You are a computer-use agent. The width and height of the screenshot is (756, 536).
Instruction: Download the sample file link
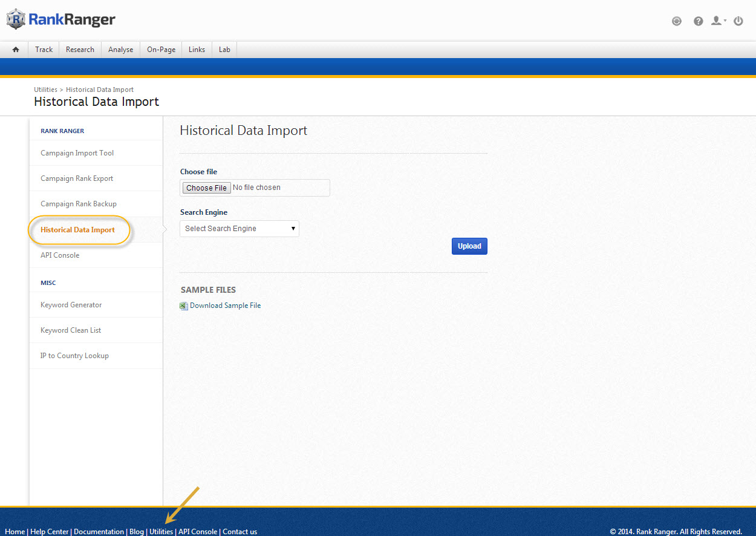(225, 306)
